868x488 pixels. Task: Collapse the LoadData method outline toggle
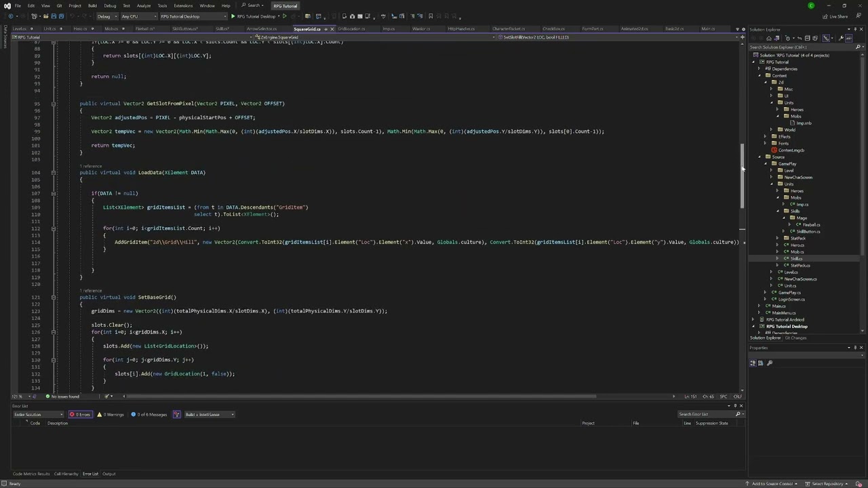point(53,173)
